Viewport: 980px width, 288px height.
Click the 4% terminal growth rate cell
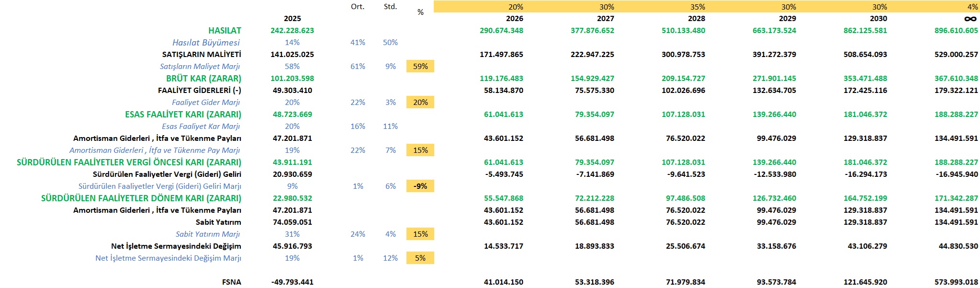pyautogui.click(x=972, y=7)
